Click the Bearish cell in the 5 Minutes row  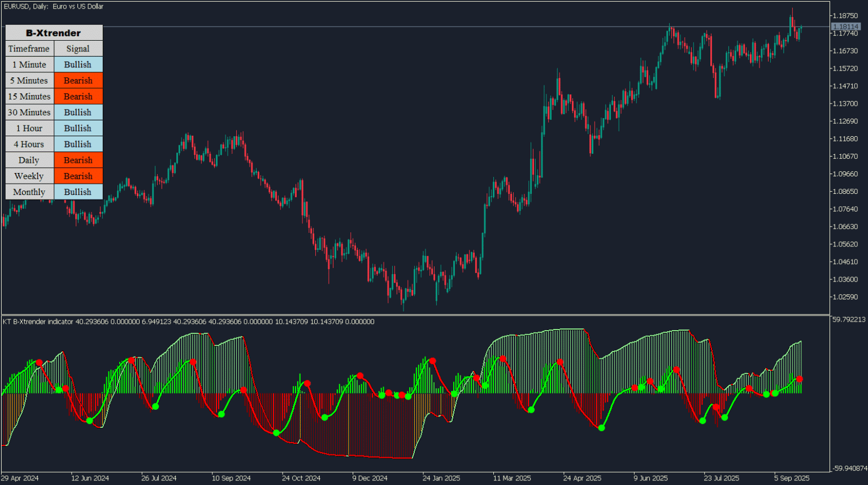click(x=77, y=80)
